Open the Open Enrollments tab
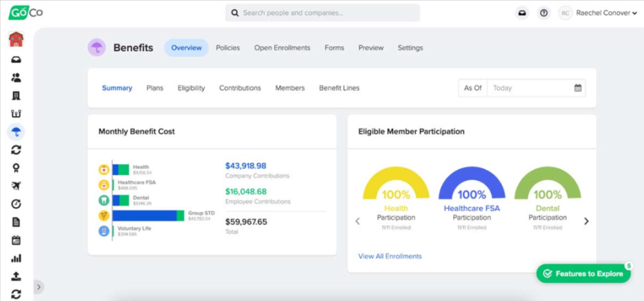Image resolution: width=644 pixels, height=301 pixels. coord(282,48)
